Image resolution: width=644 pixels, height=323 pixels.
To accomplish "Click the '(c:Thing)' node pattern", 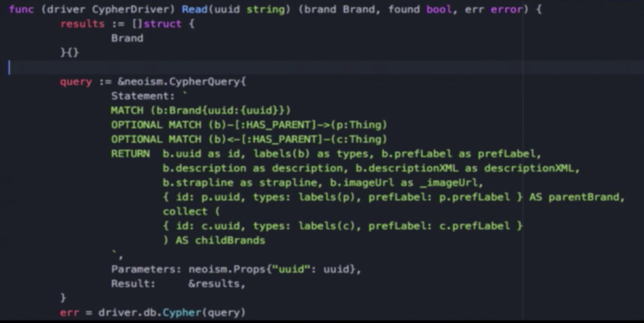I will pyautogui.click(x=358, y=139).
